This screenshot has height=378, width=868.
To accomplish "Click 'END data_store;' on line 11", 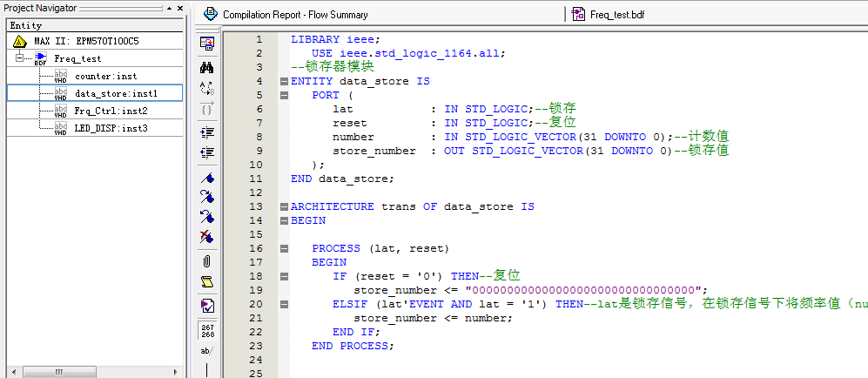I will click(x=343, y=179).
